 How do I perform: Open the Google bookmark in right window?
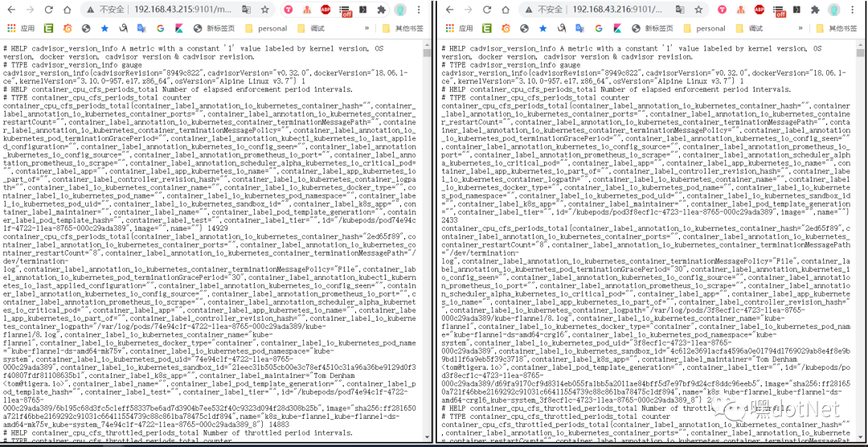point(599,28)
